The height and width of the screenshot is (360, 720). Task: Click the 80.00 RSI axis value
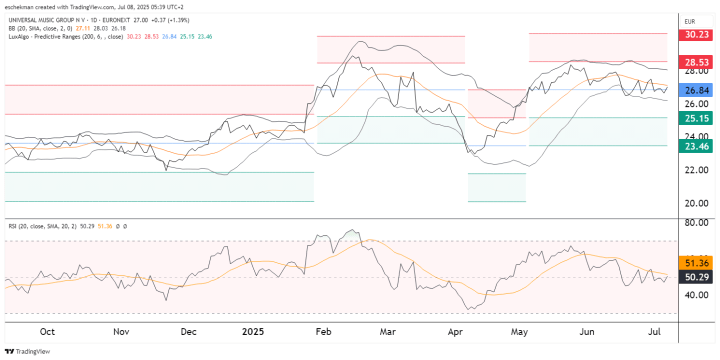point(696,223)
